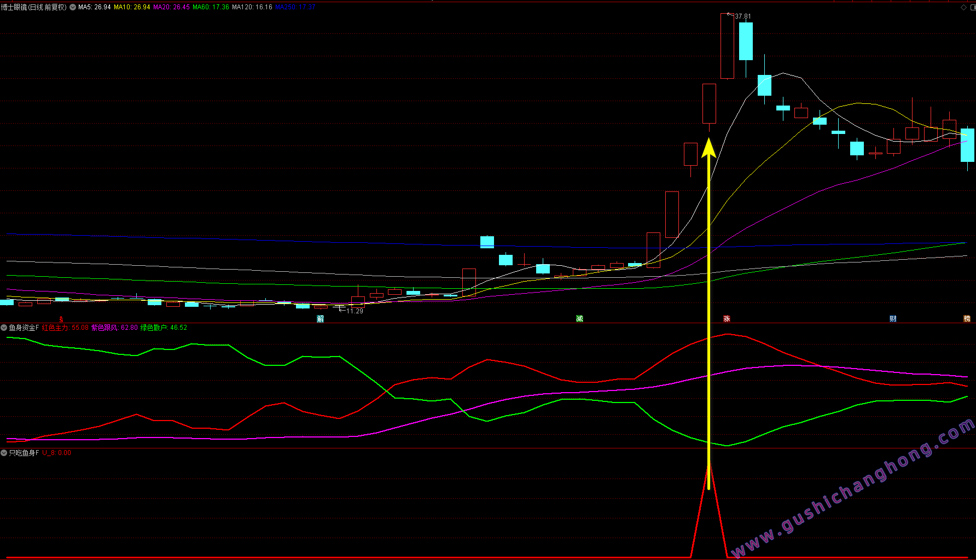
Task: Click the red $ marker on the time axis
Action: click(x=61, y=319)
